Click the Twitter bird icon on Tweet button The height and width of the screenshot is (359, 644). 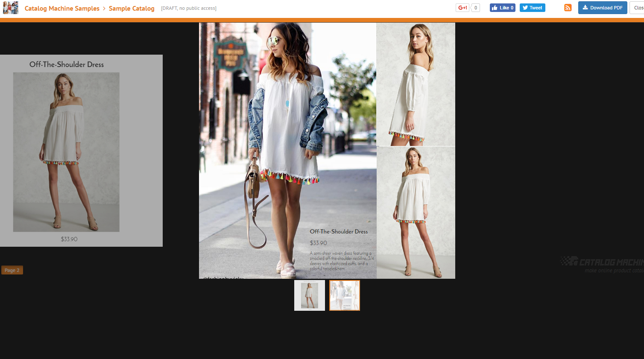coord(525,7)
